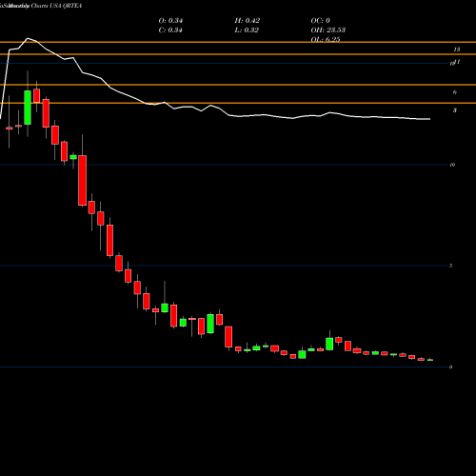This screenshot has height=476, width=476.
Task: Click the peak of the white moving average line
Action: (x=28, y=38)
